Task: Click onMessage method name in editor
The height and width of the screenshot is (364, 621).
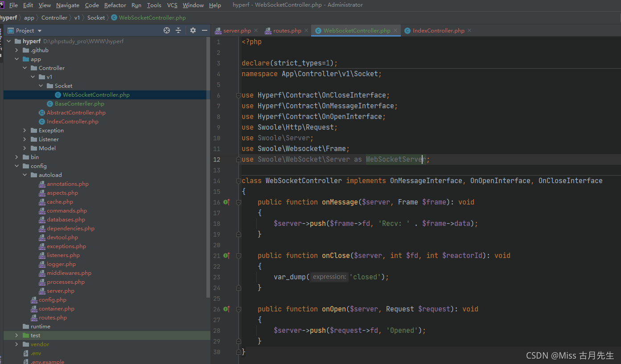Action: pyautogui.click(x=340, y=202)
